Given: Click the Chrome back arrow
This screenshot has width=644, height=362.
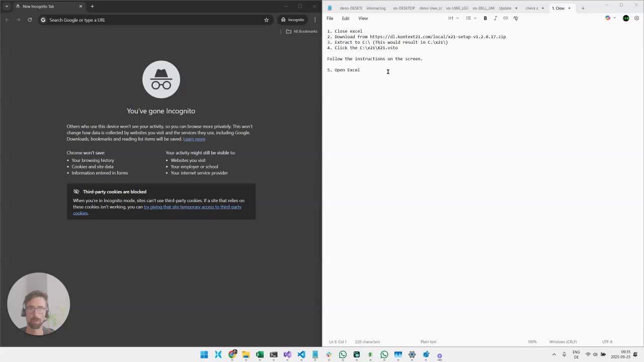Looking at the screenshot, I should tap(7, 20).
